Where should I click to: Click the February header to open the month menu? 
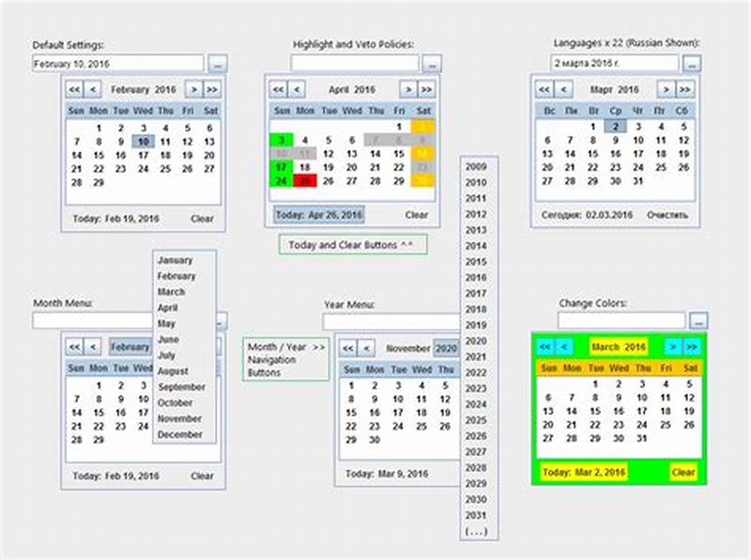[130, 345]
